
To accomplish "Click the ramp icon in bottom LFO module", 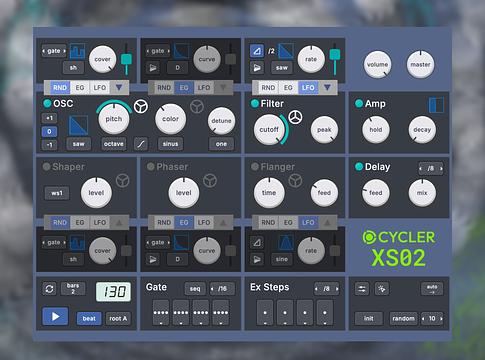I will (257, 243).
